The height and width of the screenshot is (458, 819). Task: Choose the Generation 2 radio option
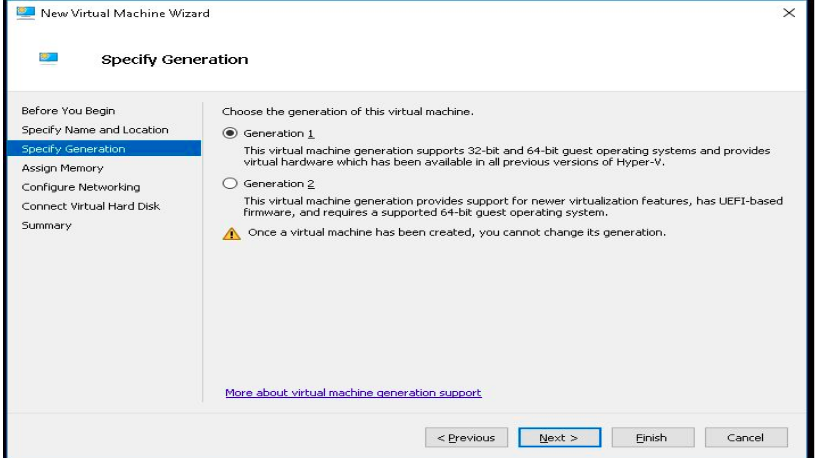[230, 183]
